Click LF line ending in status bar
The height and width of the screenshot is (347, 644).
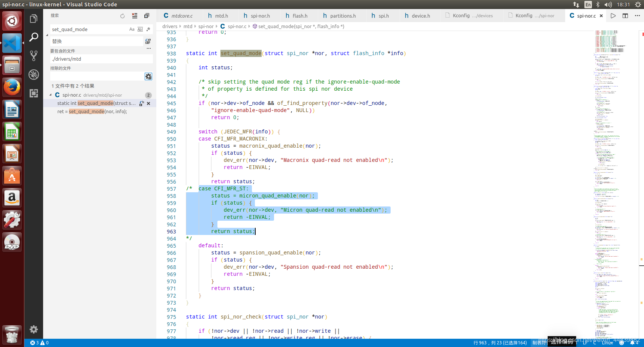(585, 343)
